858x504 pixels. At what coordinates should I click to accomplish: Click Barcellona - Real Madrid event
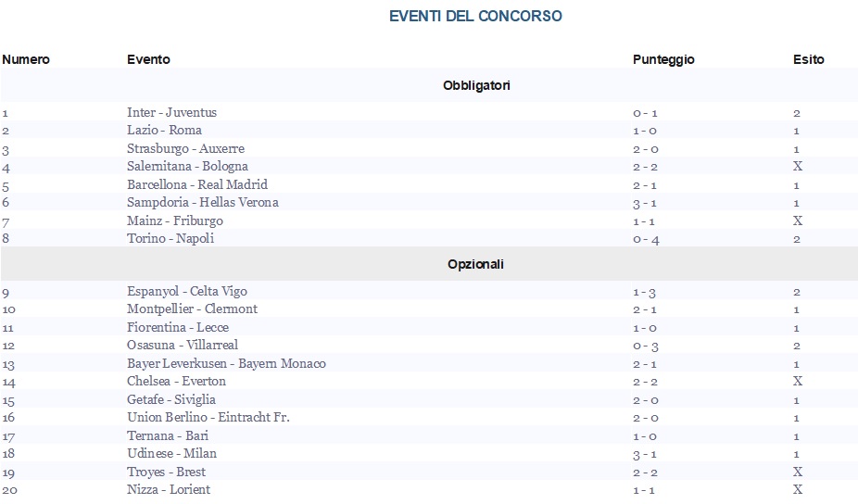pyautogui.click(x=197, y=184)
